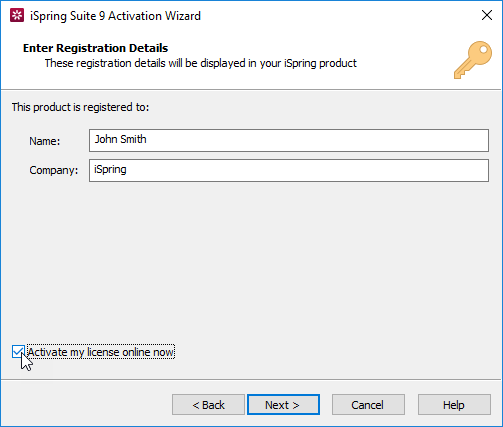Cancel the activation wizard
The image size is (503, 427).
click(x=368, y=405)
